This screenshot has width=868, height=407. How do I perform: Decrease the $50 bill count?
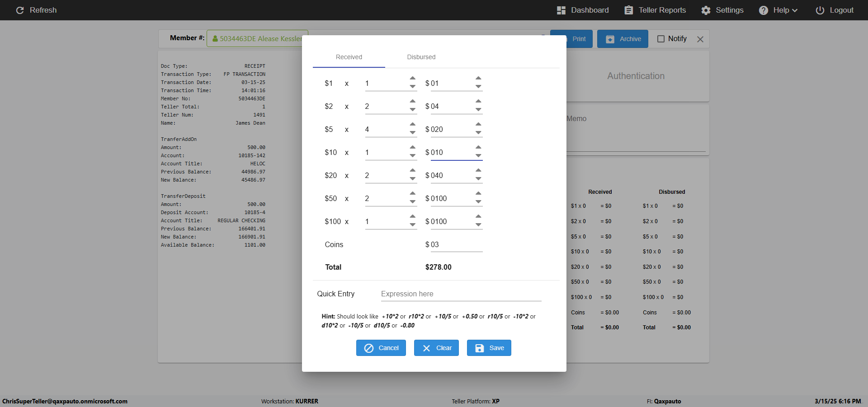413,201
